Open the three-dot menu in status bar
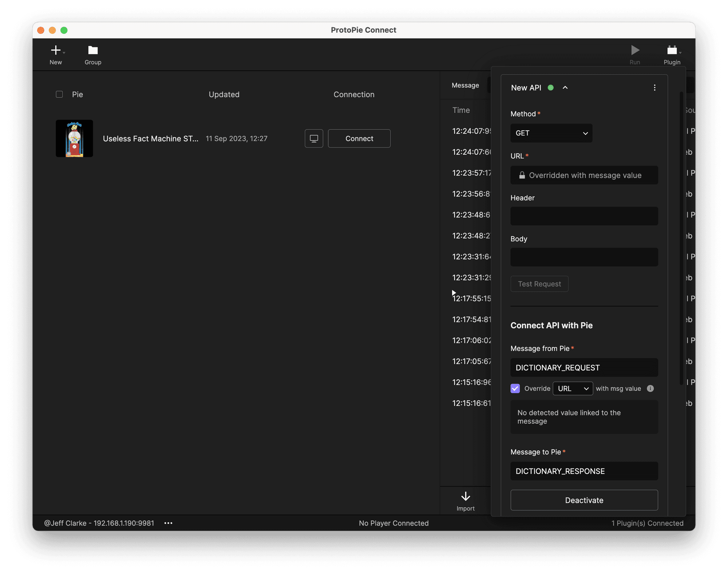This screenshot has width=728, height=574. coord(168,523)
